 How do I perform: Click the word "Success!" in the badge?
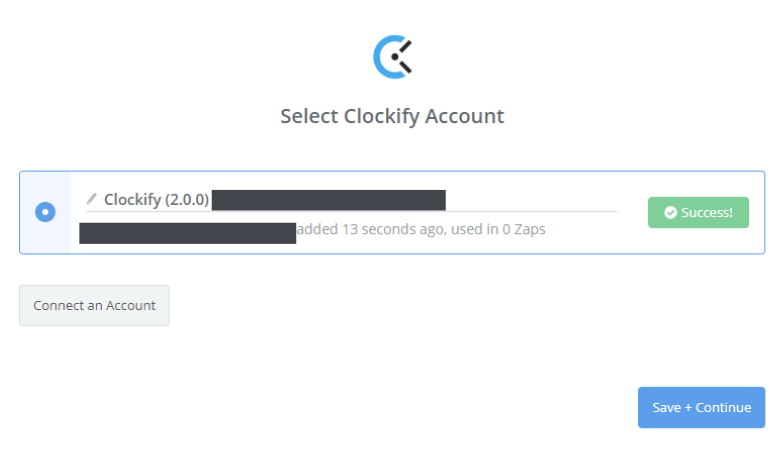tap(707, 213)
